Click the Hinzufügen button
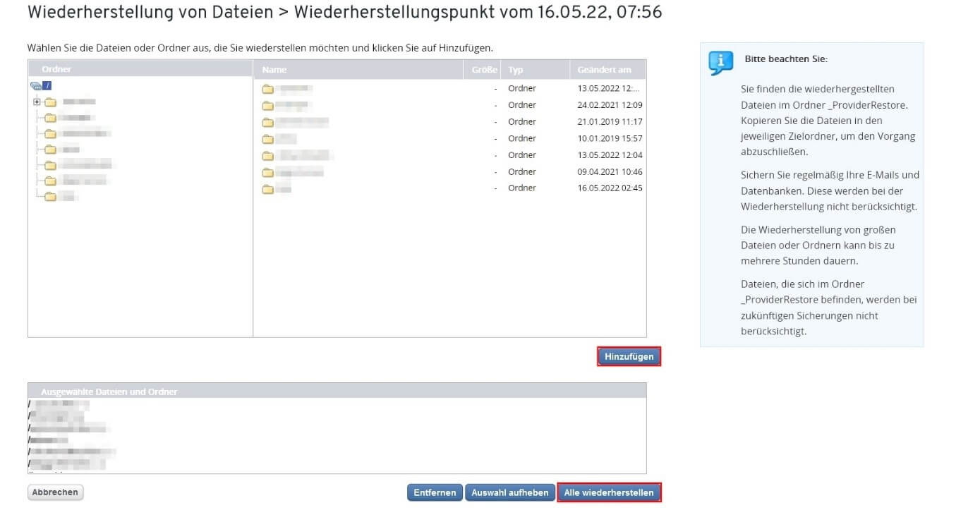 point(629,357)
